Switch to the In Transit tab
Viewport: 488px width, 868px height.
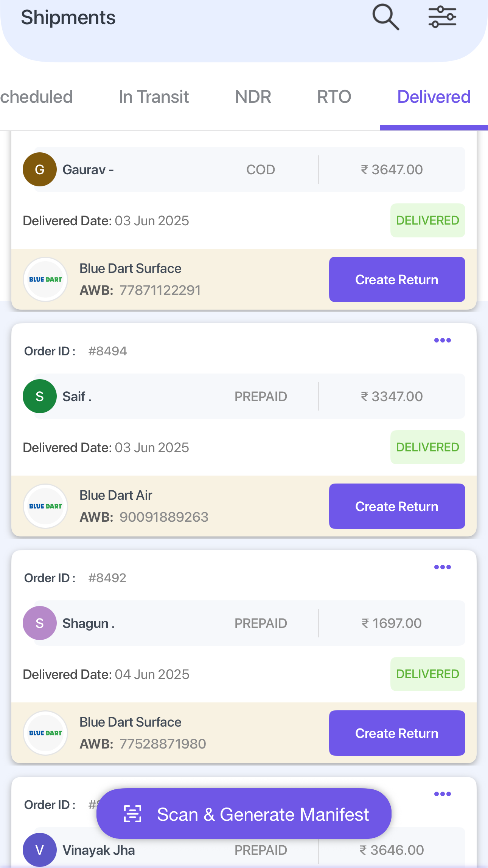(154, 97)
